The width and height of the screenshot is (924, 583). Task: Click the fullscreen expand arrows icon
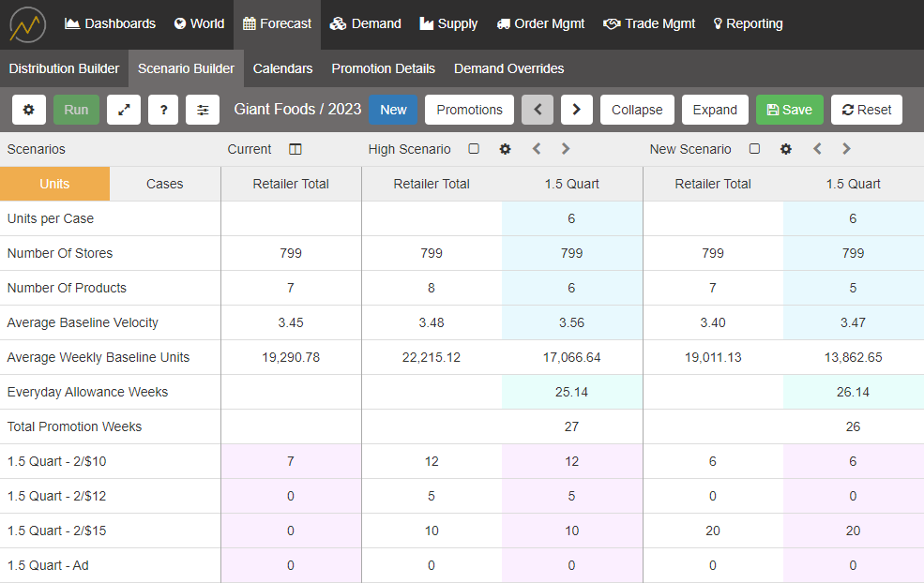(x=124, y=110)
